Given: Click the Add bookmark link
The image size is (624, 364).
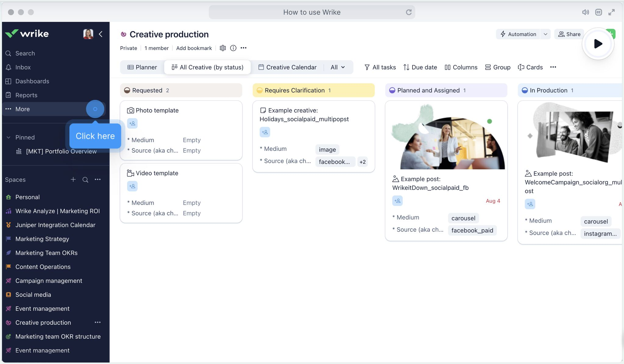Looking at the screenshot, I should click(x=194, y=48).
